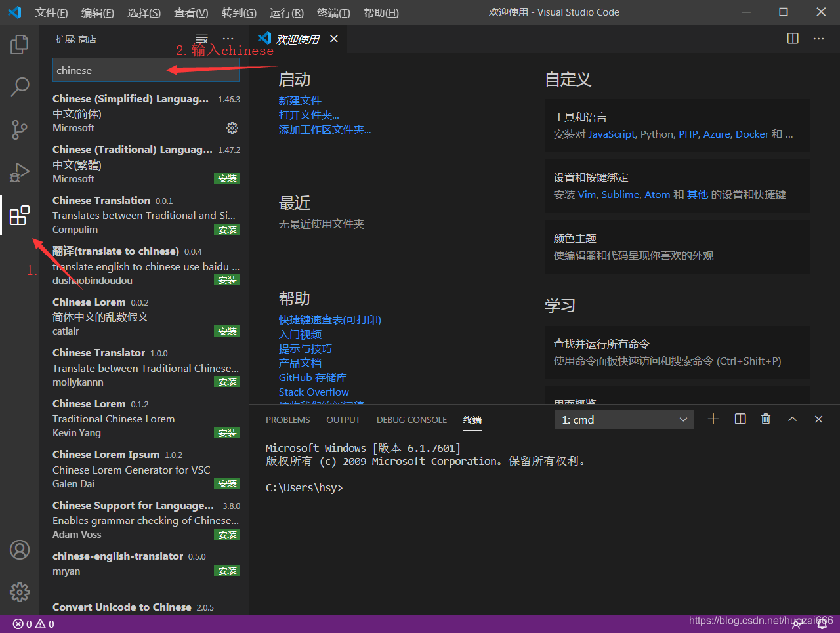Open extensions panel more actions menu
The image size is (840, 633).
click(228, 39)
